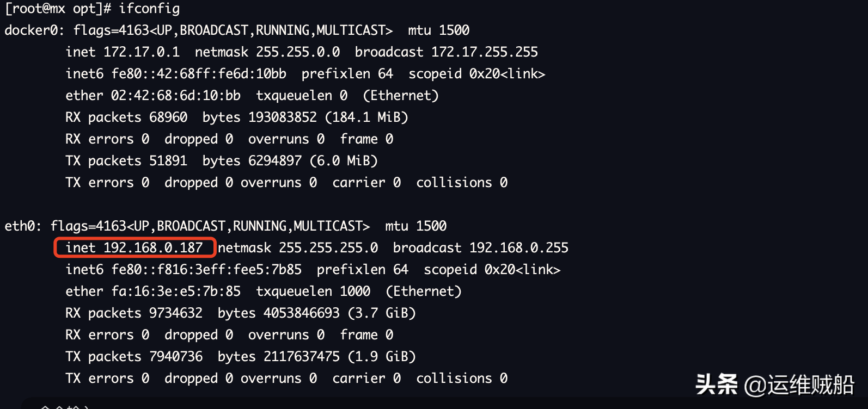868x409 pixels.
Task: Click the @运维贼船 author handle
Action: tap(799, 385)
